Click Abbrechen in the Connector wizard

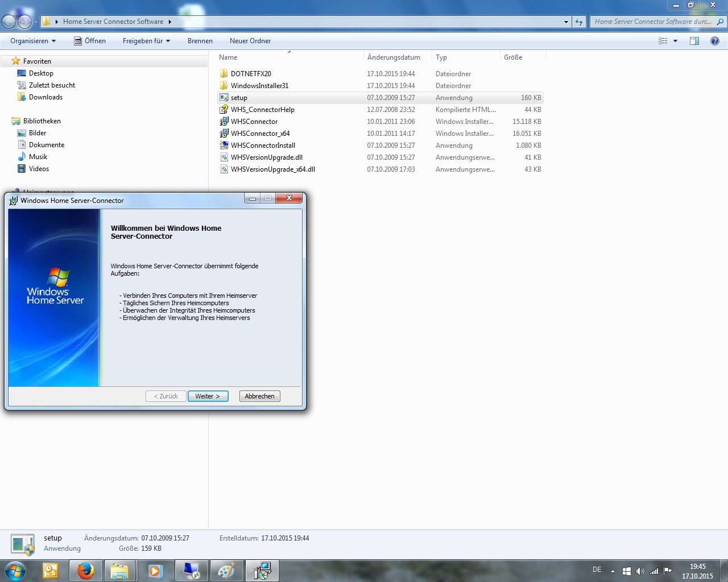tap(259, 396)
